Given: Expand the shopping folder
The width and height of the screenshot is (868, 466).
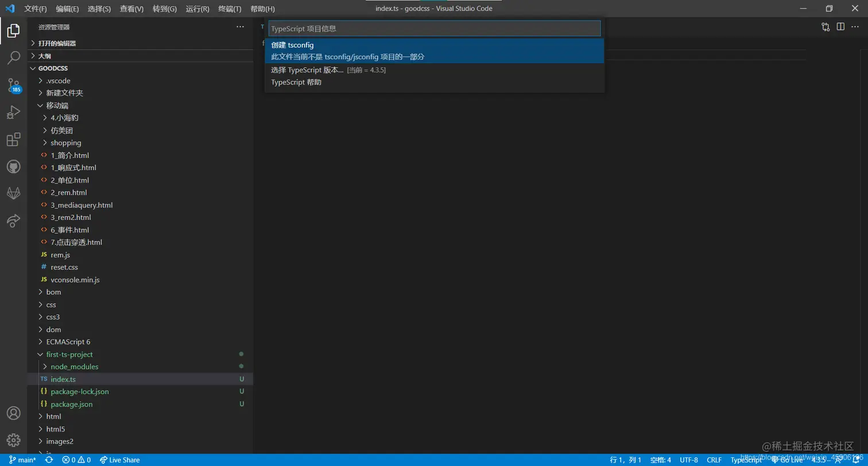Looking at the screenshot, I should click(141, 143).
